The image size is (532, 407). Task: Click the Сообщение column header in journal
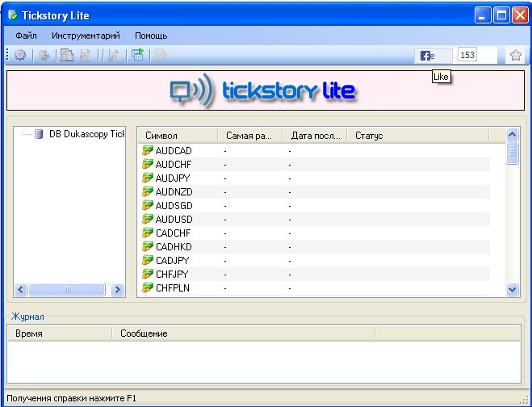[243, 334]
